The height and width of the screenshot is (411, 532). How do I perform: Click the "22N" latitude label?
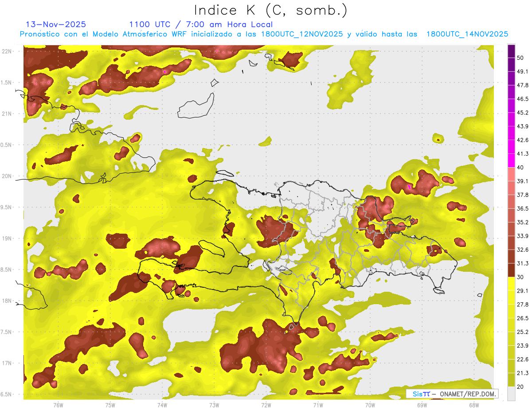click(x=8, y=51)
